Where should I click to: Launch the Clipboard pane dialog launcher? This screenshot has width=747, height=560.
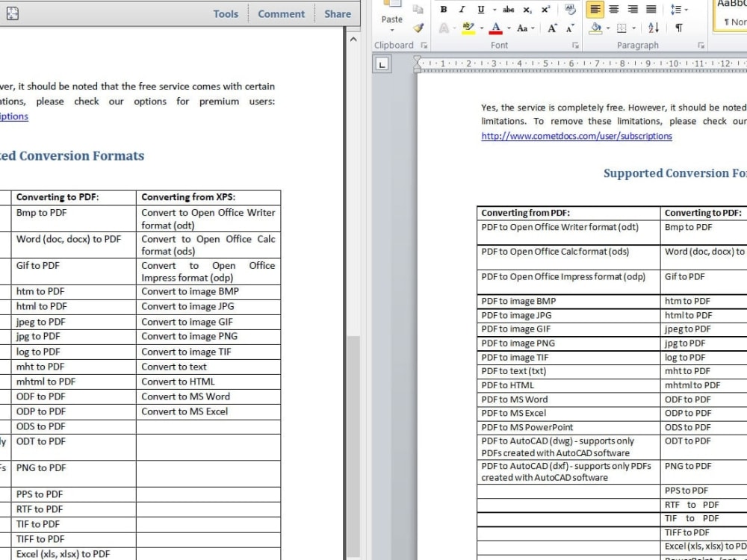tap(424, 46)
